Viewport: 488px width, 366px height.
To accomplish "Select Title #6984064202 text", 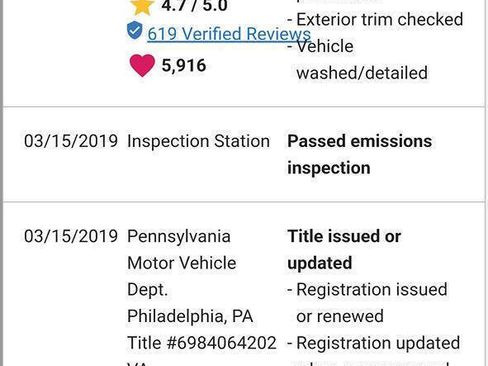I will tap(202, 343).
